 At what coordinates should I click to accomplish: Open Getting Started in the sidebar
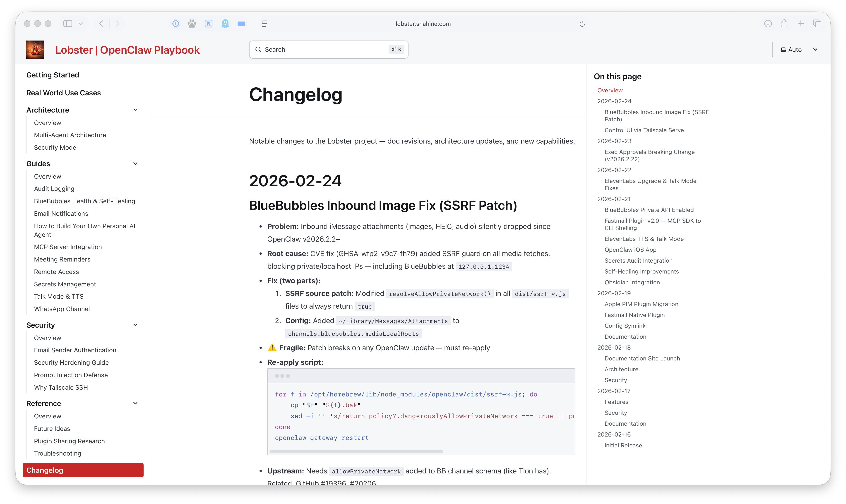(53, 75)
